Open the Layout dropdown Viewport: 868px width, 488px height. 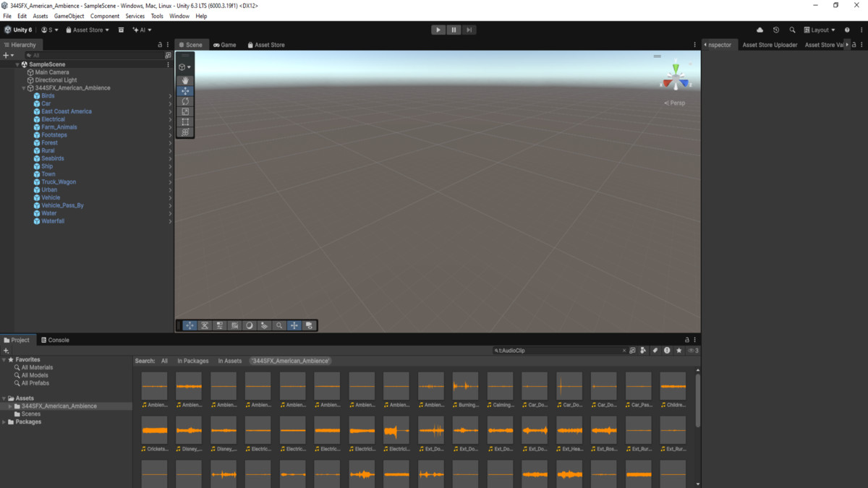[820, 30]
